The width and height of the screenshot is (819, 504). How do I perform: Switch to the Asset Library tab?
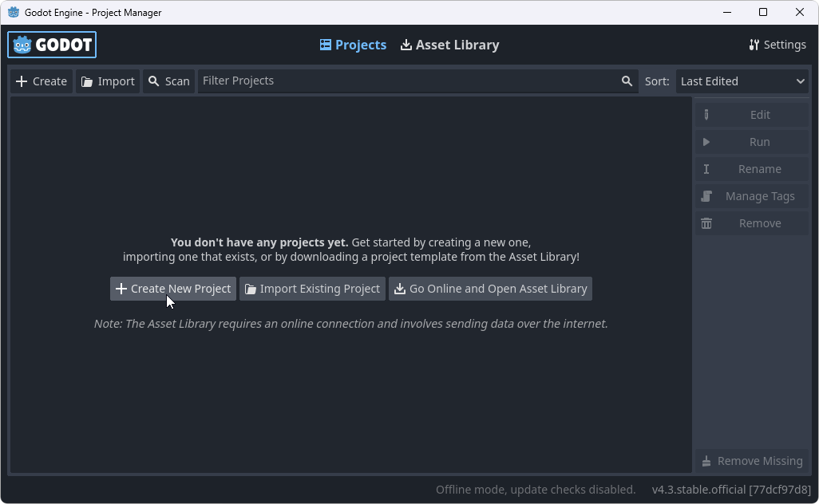449,45
